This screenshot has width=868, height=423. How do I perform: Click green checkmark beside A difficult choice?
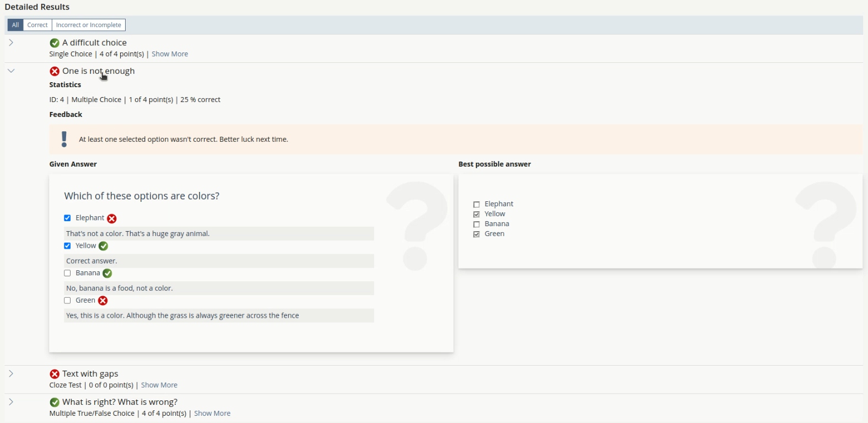(x=55, y=43)
